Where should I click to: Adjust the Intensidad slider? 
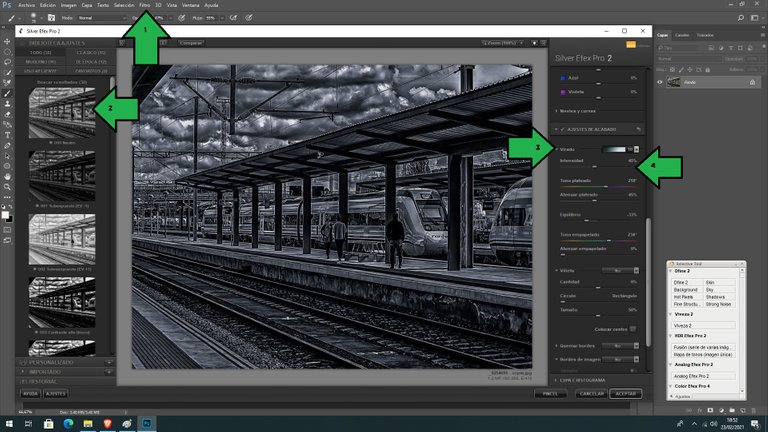[598, 167]
